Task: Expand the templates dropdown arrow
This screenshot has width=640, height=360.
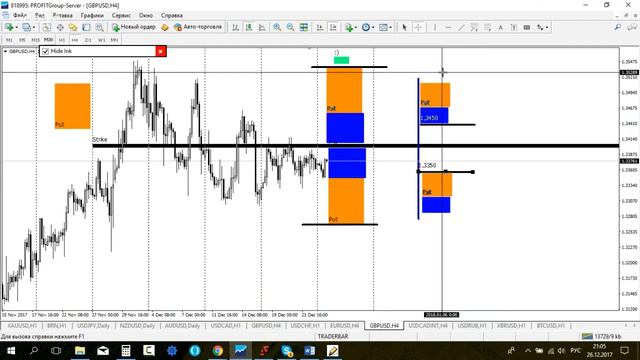Action: 391,27
